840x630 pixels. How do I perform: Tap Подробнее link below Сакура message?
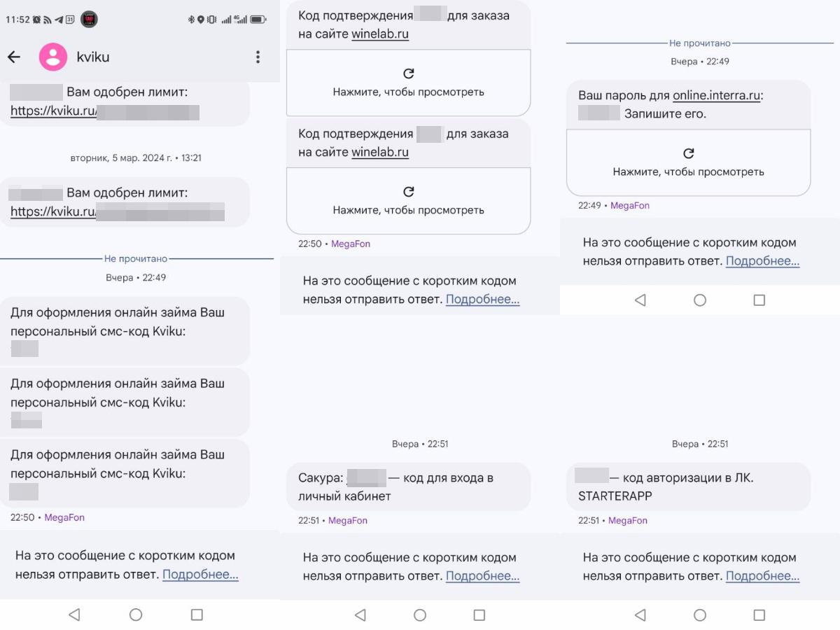(x=482, y=576)
